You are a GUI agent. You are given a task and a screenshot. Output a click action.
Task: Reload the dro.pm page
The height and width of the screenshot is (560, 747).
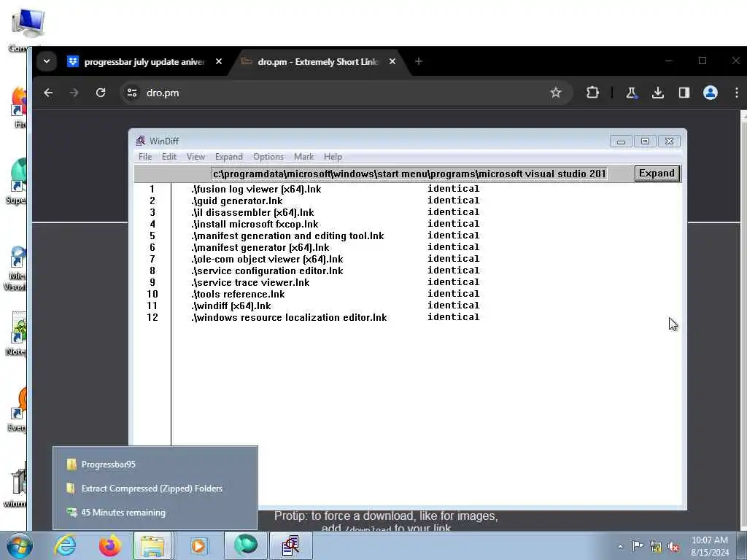pyautogui.click(x=101, y=93)
